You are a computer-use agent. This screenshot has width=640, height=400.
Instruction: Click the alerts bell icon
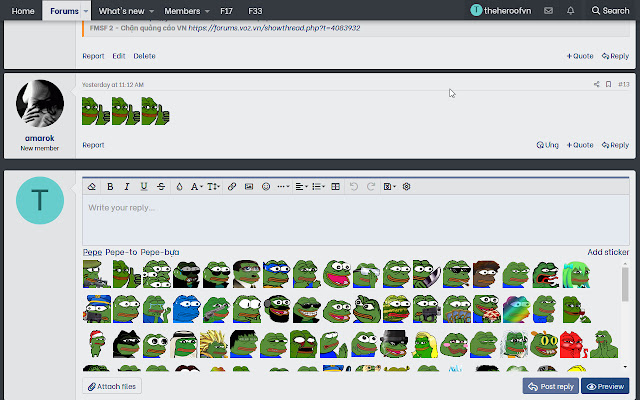[570, 10]
